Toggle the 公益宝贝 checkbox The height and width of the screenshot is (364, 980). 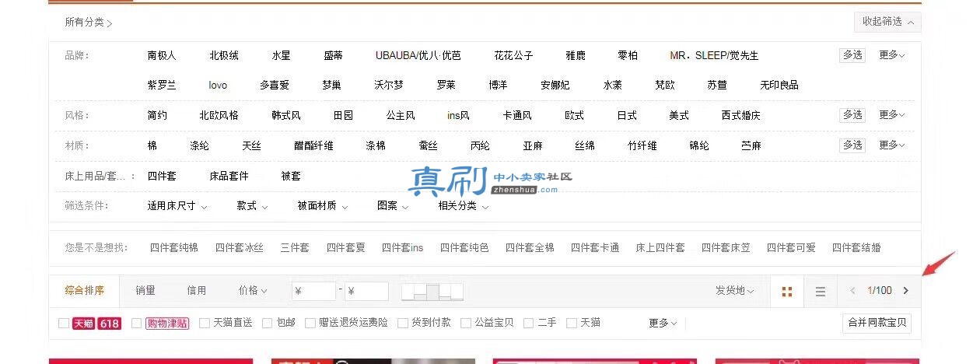[467, 323]
